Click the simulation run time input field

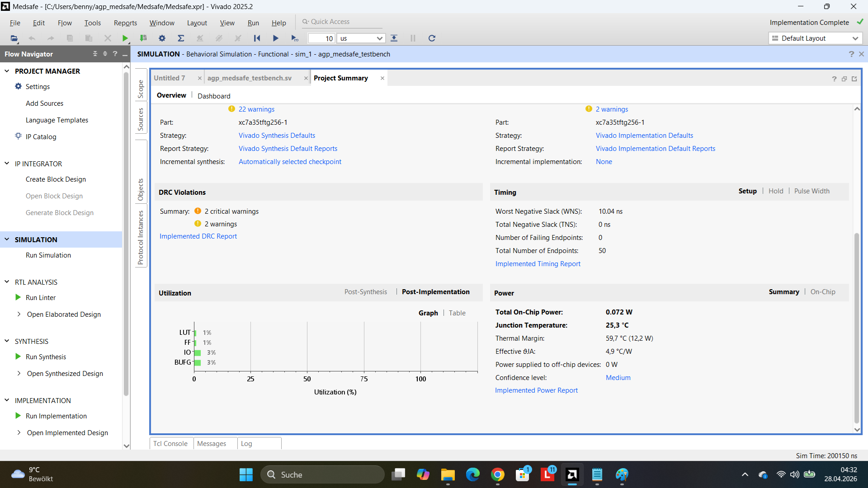321,38
